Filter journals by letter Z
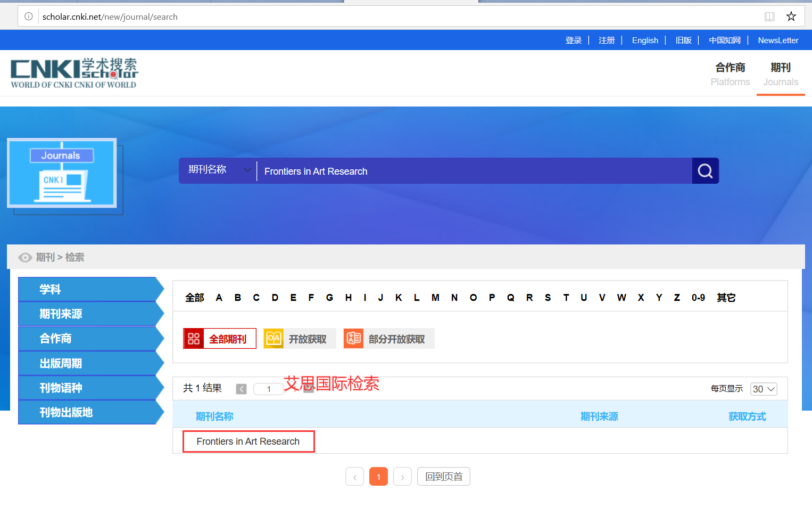The image size is (812, 515). pos(677,298)
